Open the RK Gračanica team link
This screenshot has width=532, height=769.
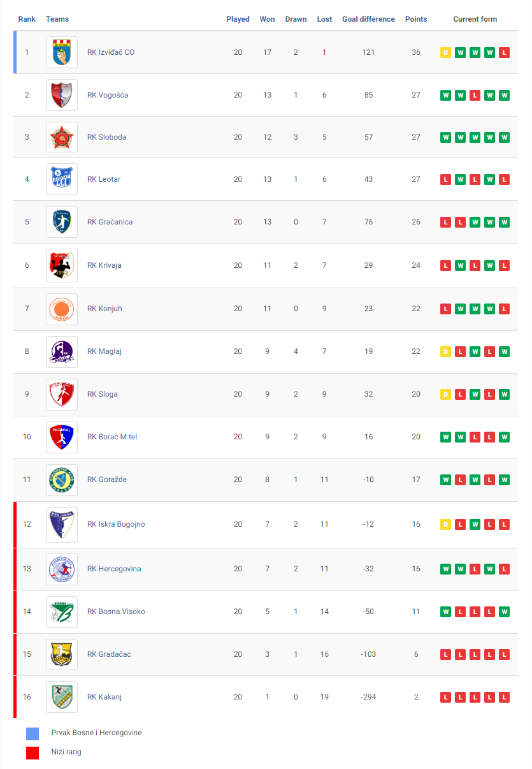pos(110,222)
